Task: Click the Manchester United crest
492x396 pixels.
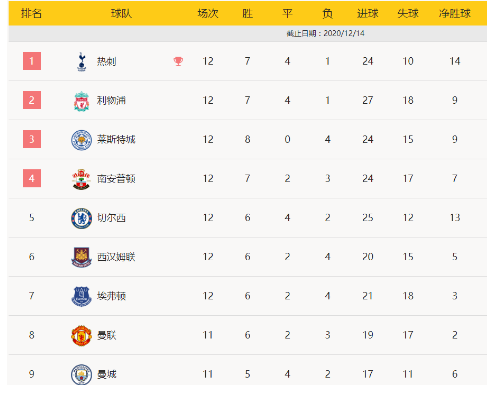Action: tap(81, 335)
